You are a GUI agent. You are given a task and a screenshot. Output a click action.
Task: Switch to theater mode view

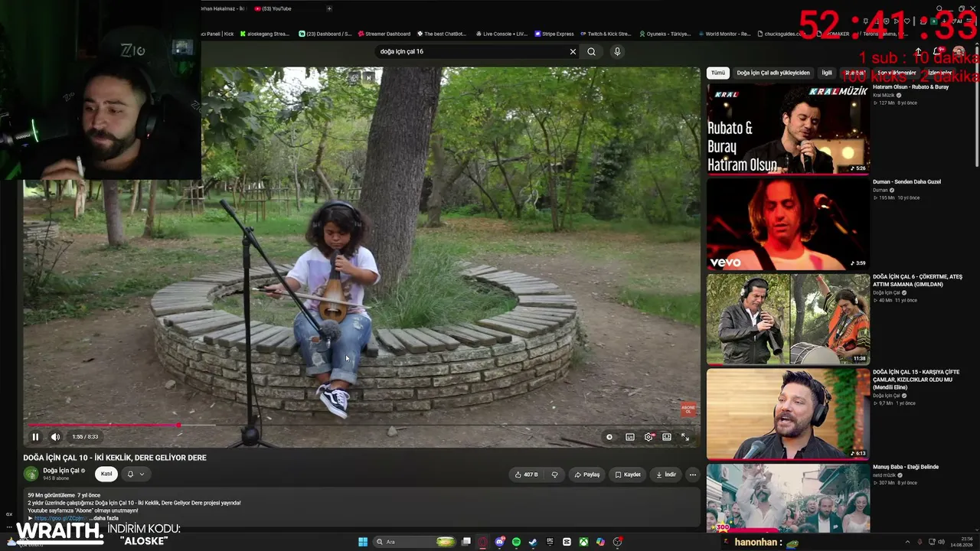667,437
